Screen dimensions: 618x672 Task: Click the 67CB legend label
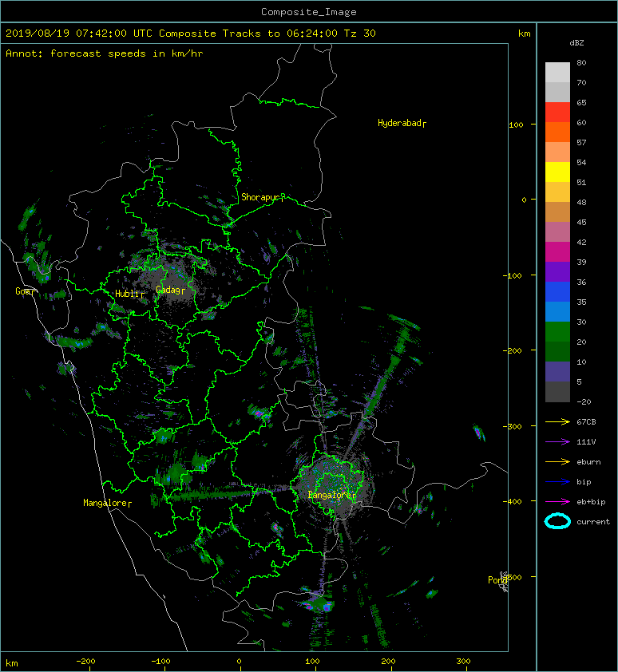click(586, 421)
